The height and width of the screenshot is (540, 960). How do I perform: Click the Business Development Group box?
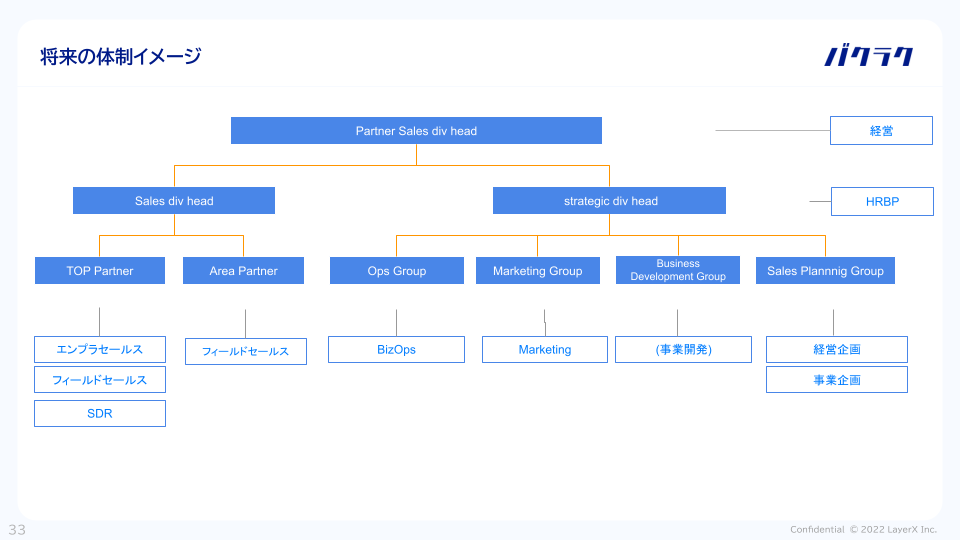(x=678, y=270)
